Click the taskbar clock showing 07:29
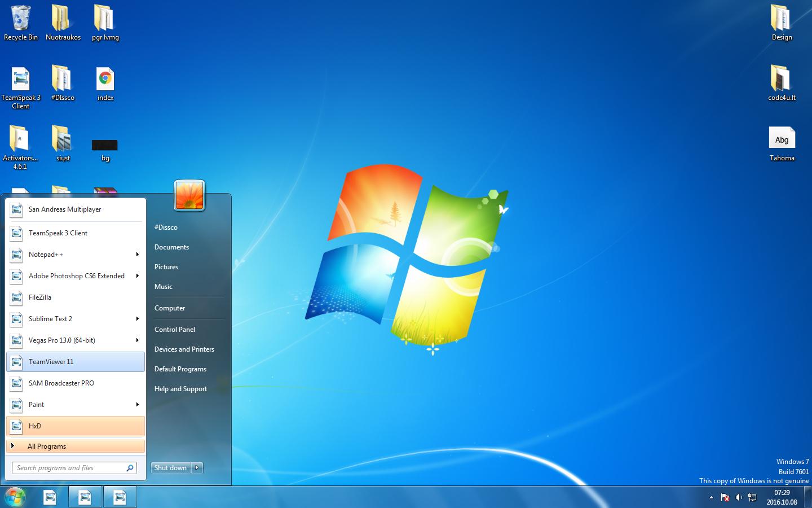The image size is (812, 508). tap(782, 497)
